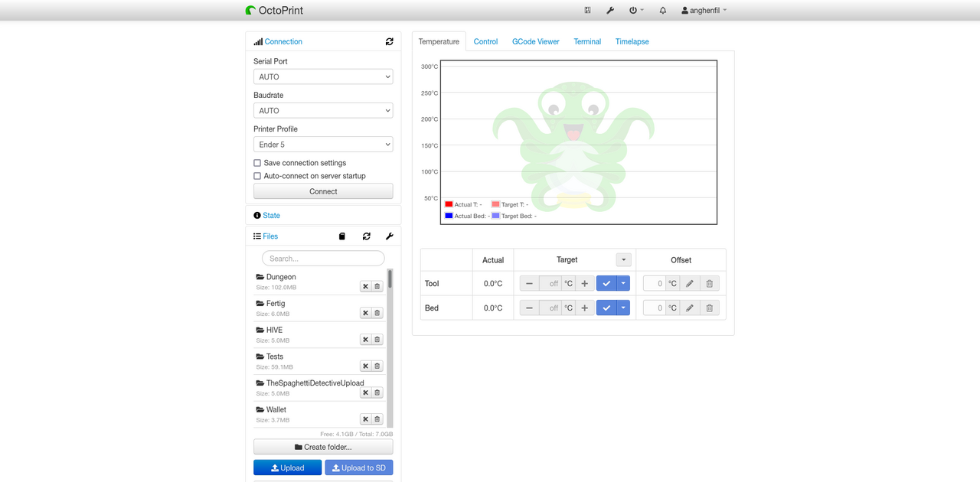Viewport: 980px width, 482px height.
Task: Click move icon for Fertig folder
Action: 365,313
